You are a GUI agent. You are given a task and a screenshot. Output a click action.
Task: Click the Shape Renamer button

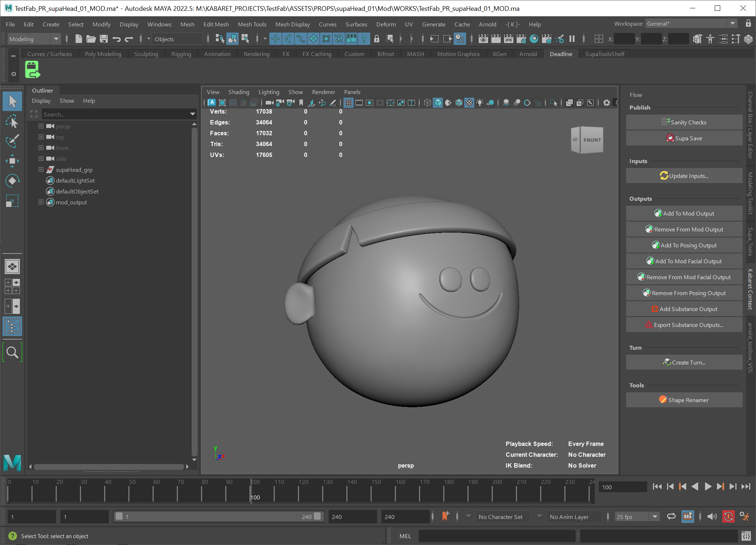coord(684,400)
